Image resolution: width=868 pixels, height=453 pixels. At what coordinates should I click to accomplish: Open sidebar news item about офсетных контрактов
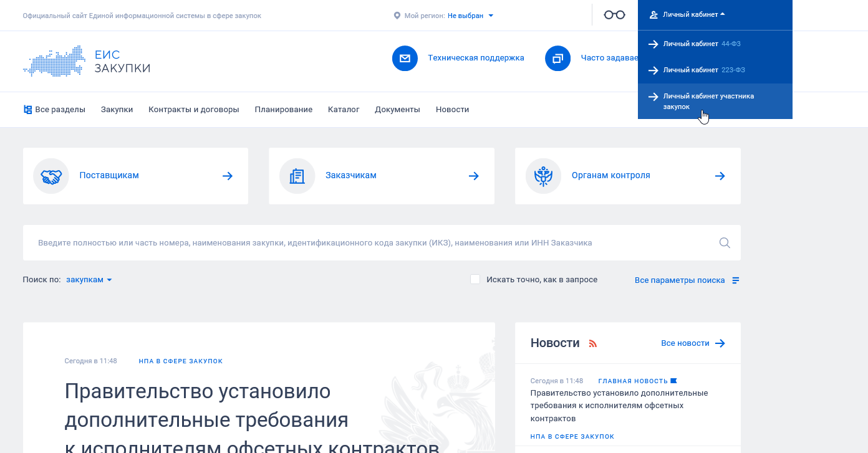coord(619,406)
